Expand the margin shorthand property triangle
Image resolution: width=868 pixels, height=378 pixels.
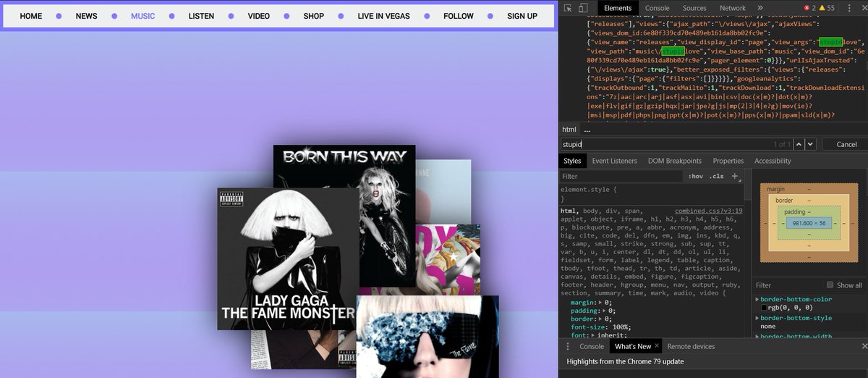click(602, 303)
